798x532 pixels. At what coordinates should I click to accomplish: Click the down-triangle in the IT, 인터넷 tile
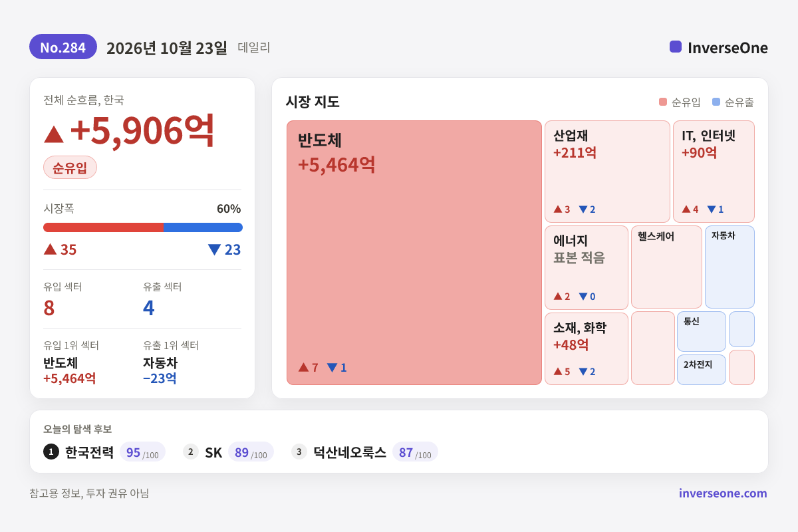click(711, 209)
